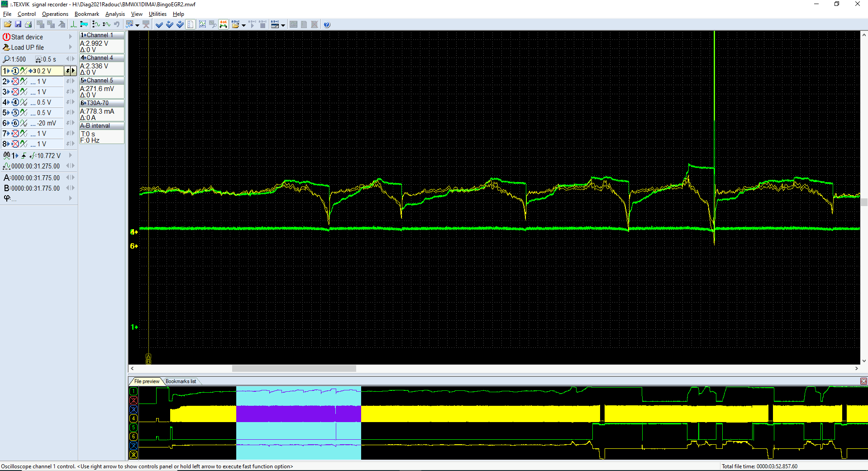Adjust zoom 1:500 row stepper arrows
This screenshot has width=868, height=471.
point(70,59)
